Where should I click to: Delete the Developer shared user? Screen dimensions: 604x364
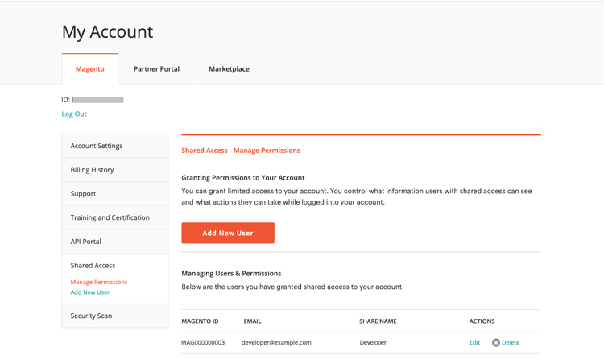(x=511, y=342)
